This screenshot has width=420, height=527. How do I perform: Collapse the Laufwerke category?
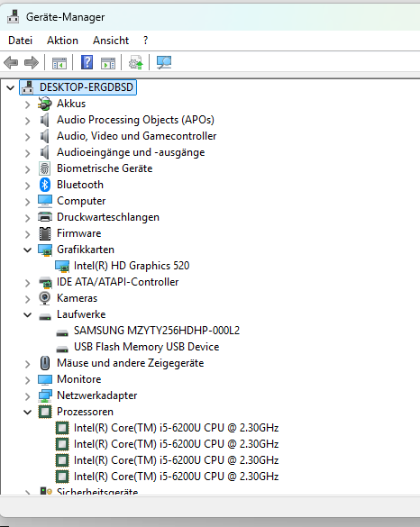click(x=28, y=314)
